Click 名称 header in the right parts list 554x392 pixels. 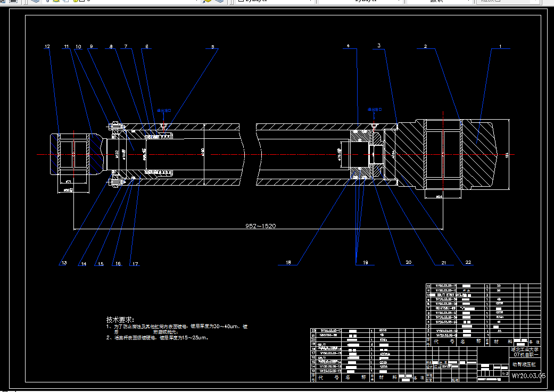pos(470,341)
